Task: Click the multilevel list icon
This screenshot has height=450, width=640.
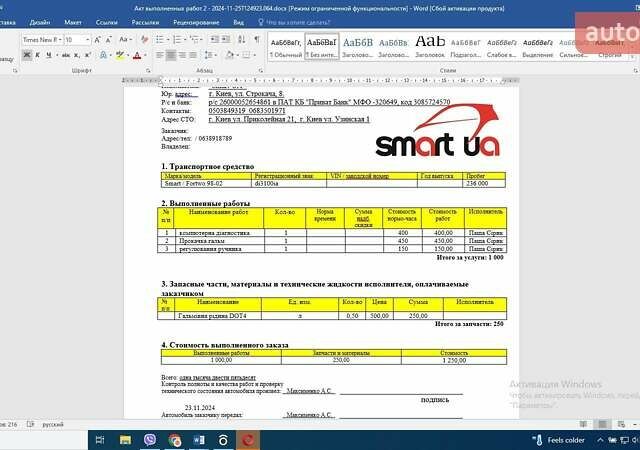Action: 195,40
